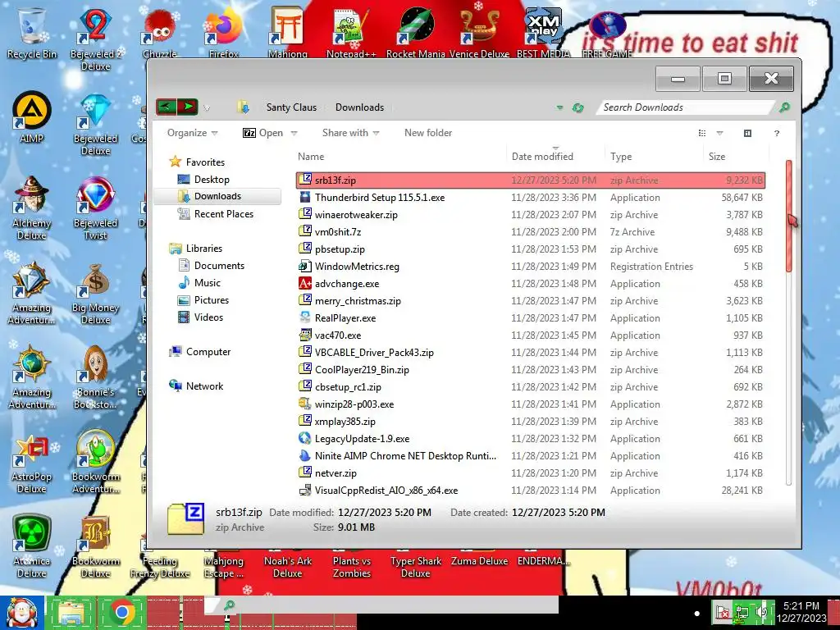Open the Chuzzle desktop shortcut
Viewport: 840px width, 630px height.
point(160,32)
